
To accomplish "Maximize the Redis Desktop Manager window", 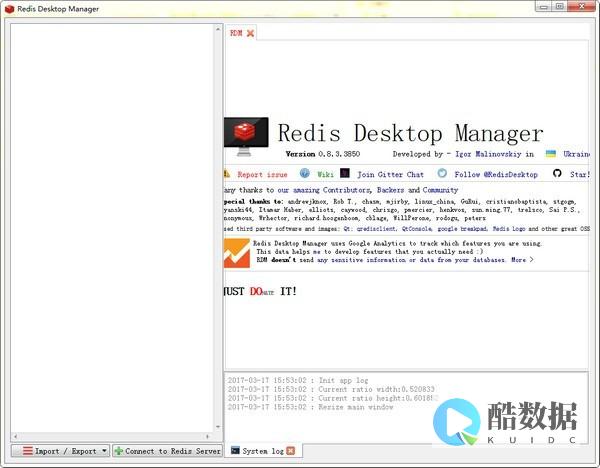I will coord(559,7).
